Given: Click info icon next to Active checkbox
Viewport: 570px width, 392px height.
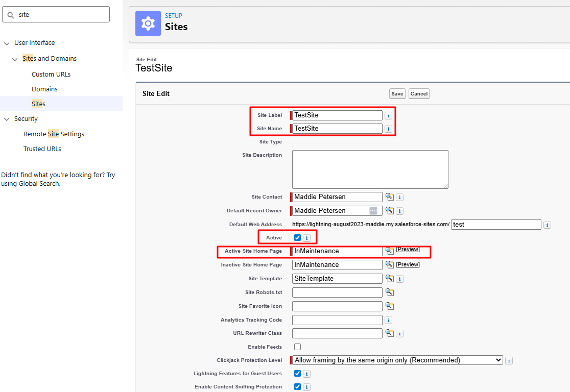Looking at the screenshot, I should tap(306, 238).
